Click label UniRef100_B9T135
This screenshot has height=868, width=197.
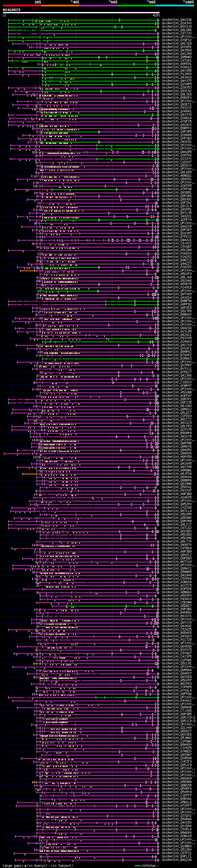coord(177,213)
